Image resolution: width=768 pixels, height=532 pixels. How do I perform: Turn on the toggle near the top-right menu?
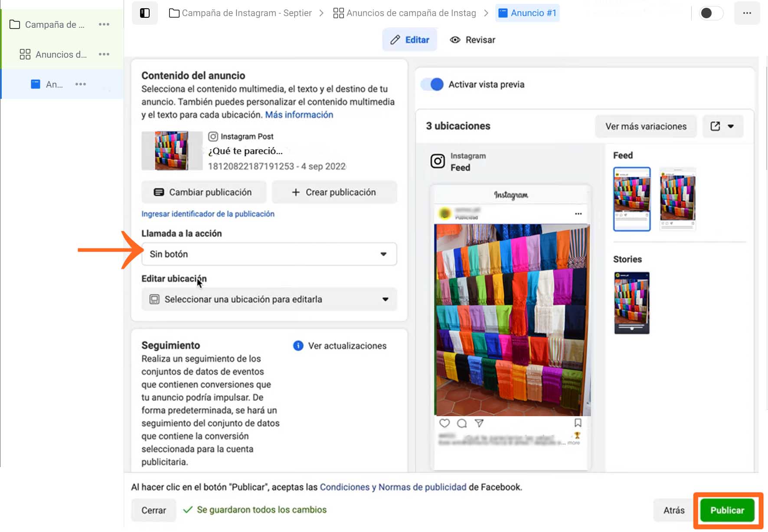pyautogui.click(x=710, y=13)
